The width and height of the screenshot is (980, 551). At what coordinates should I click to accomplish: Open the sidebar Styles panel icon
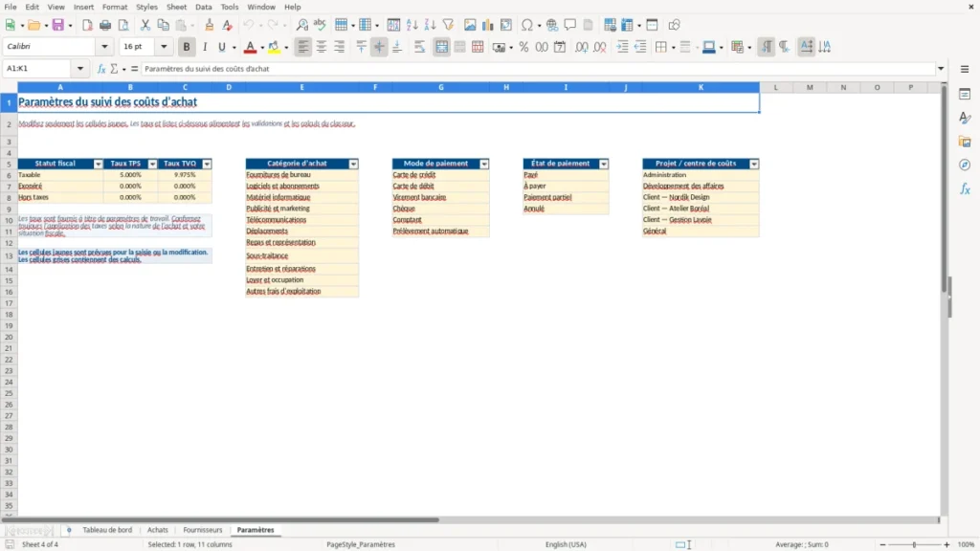(x=965, y=118)
